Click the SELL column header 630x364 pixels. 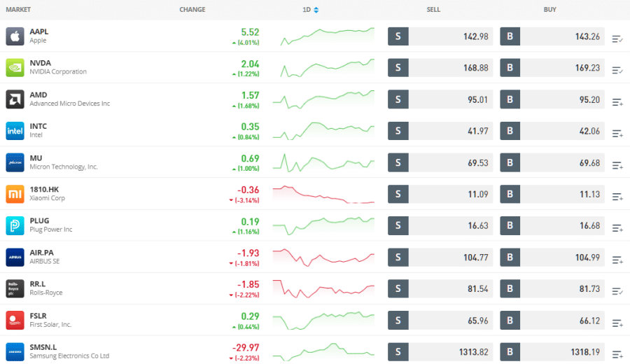click(433, 10)
